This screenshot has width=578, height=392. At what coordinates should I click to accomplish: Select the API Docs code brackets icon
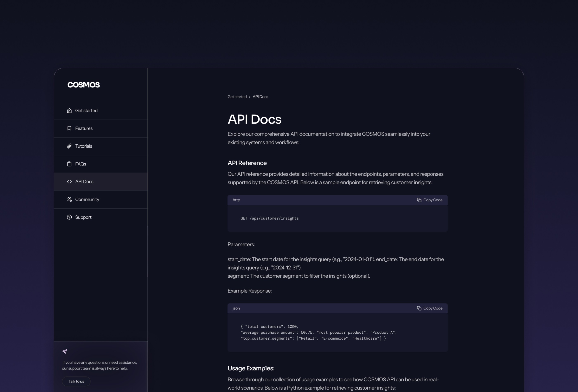pyautogui.click(x=69, y=182)
